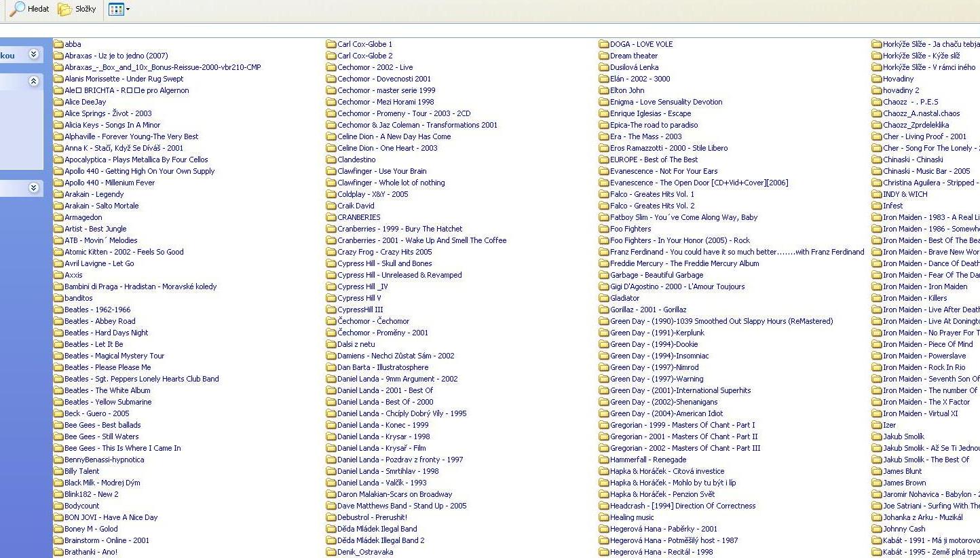Open the Views dropdown arrow
Viewport: 980px width, 558px height.
point(128,10)
